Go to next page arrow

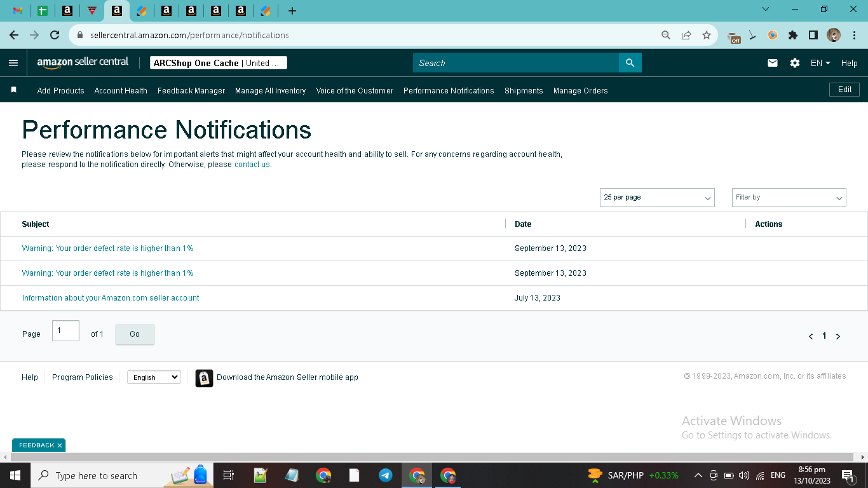point(838,336)
